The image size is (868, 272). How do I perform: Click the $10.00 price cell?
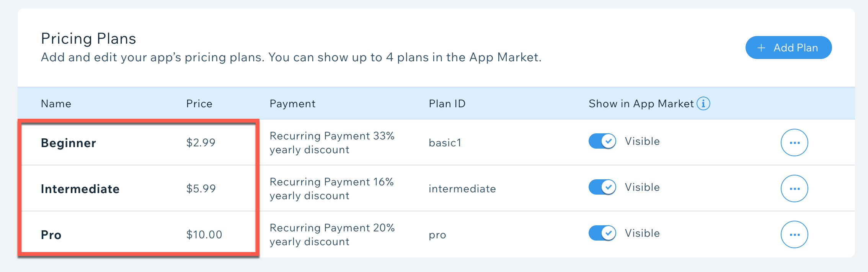pyautogui.click(x=204, y=234)
